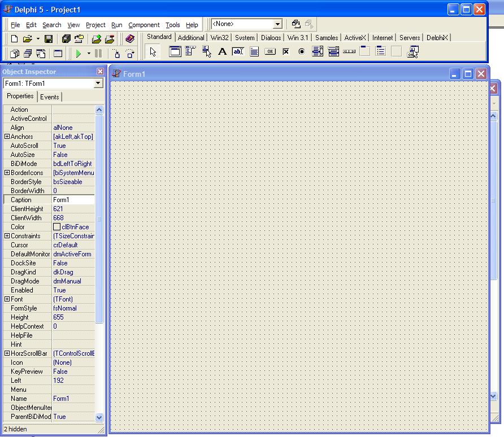The image size is (504, 437).
Task: Select the Memo component
Action: 254,51
